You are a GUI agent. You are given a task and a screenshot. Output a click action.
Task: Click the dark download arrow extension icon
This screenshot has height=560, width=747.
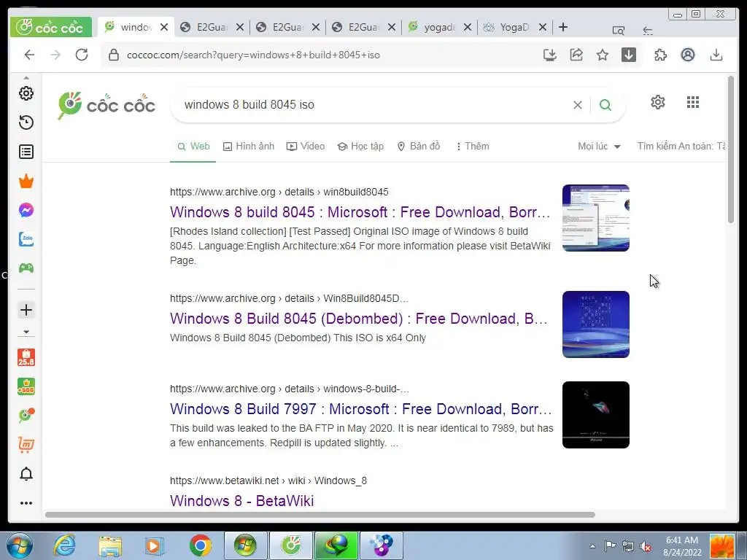(629, 55)
